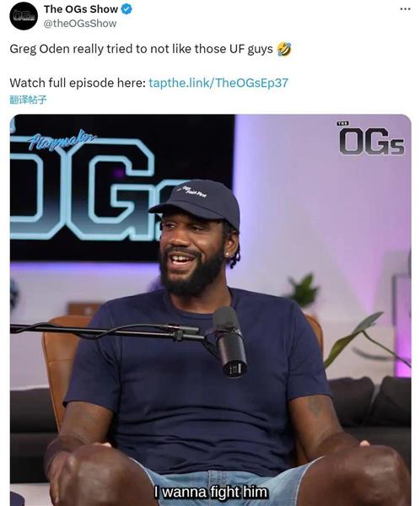420x506 pixels.
Task: Click the blue verified badge
Action: click(127, 9)
